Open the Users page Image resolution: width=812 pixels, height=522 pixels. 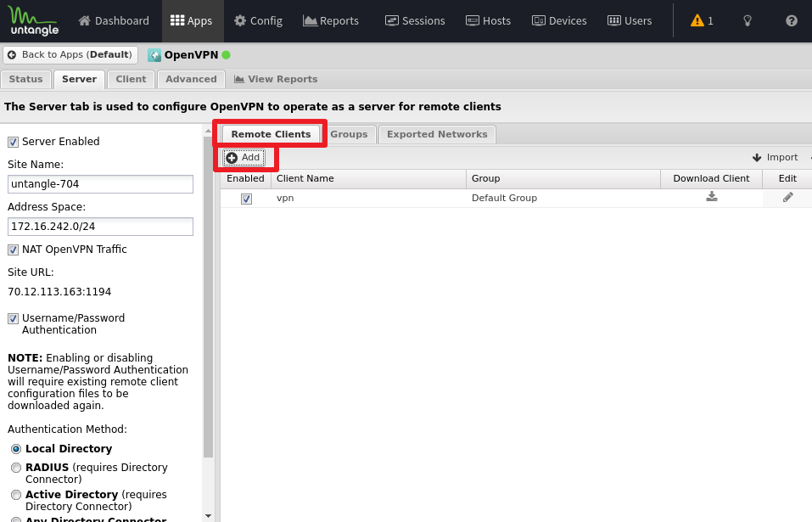point(630,20)
